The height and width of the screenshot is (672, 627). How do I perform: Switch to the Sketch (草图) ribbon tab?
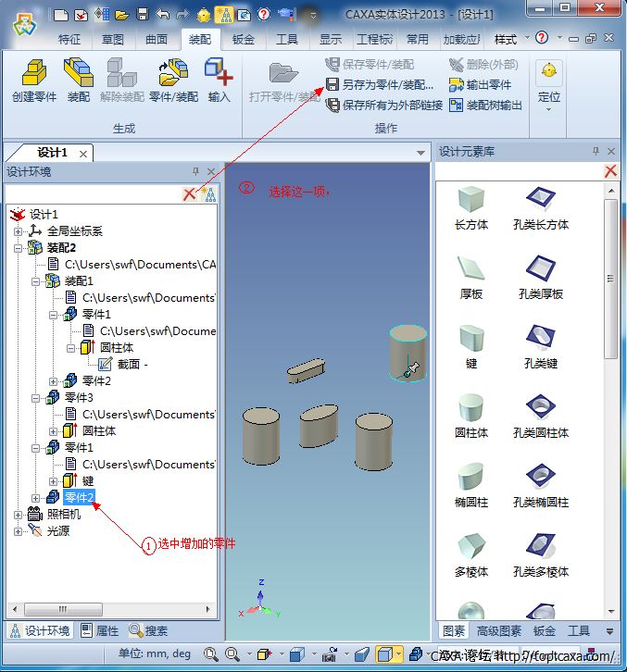113,40
